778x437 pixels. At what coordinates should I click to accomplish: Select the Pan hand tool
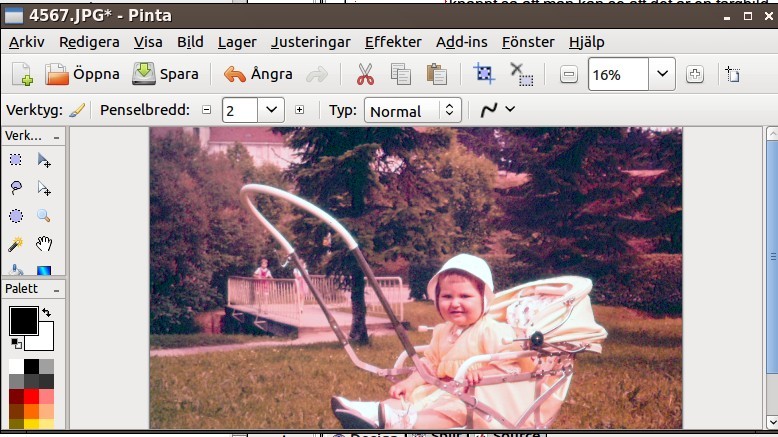coord(44,244)
